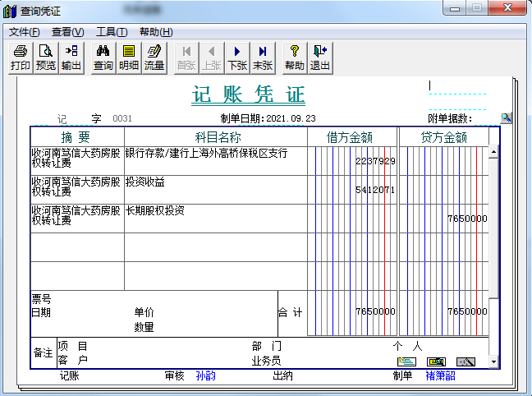This screenshot has width=532, height=396.
Task: Click the top right input field with cursor
Action: click(457, 86)
